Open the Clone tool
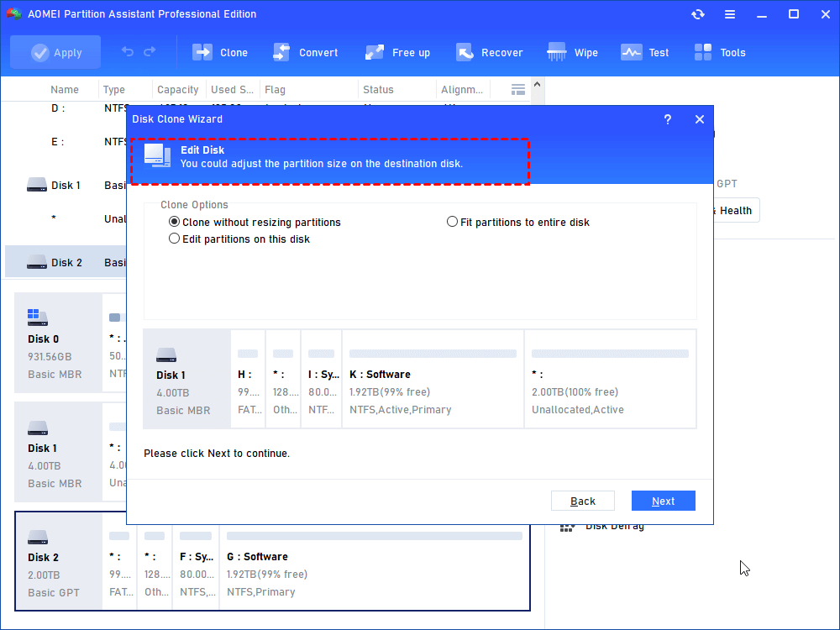The image size is (840, 630). [220, 52]
